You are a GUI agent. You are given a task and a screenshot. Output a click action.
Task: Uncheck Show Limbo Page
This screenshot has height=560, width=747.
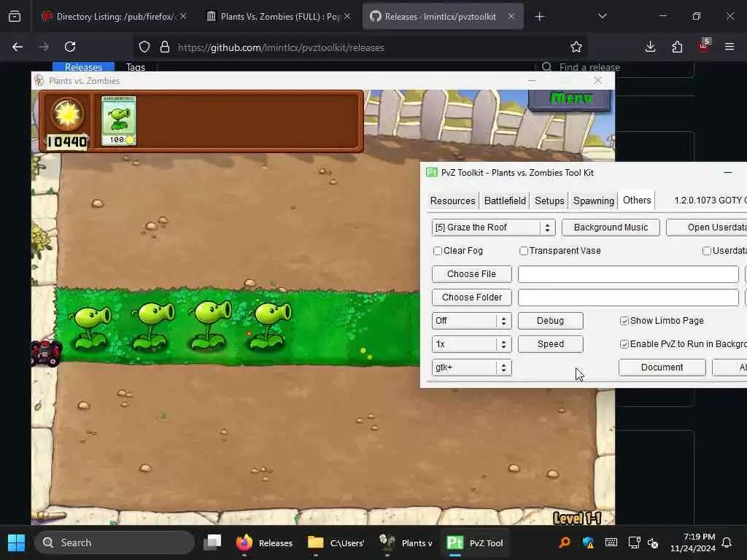pyautogui.click(x=624, y=321)
